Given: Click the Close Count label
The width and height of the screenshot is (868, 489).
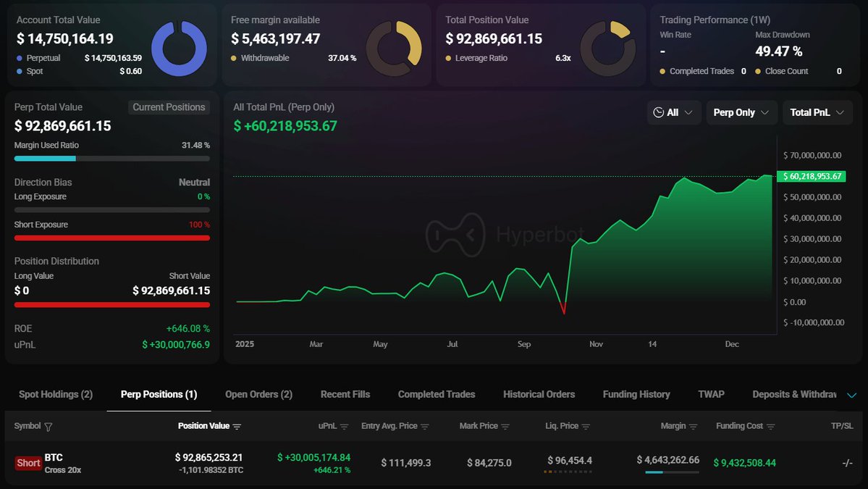Looking at the screenshot, I should (x=787, y=71).
